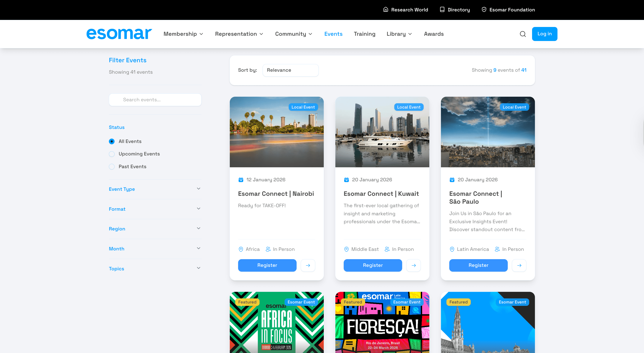The width and height of the screenshot is (644, 353).
Task: Select the All Events radio button
Action: click(x=112, y=141)
